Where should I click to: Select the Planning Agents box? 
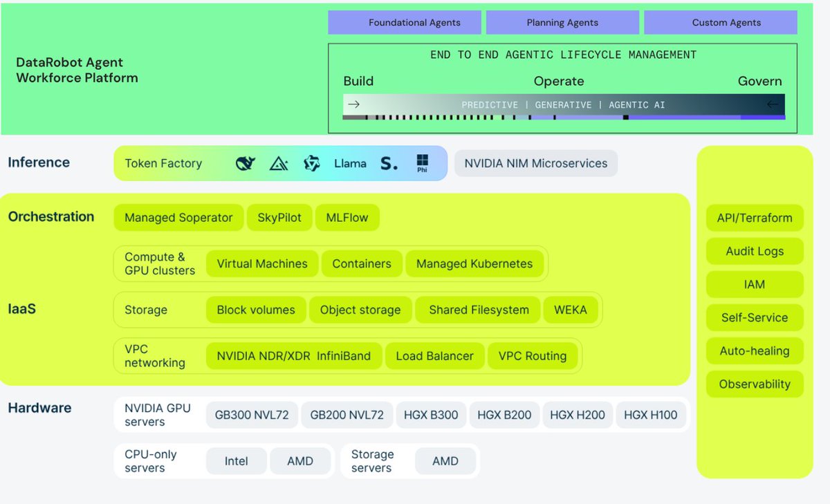[562, 22]
